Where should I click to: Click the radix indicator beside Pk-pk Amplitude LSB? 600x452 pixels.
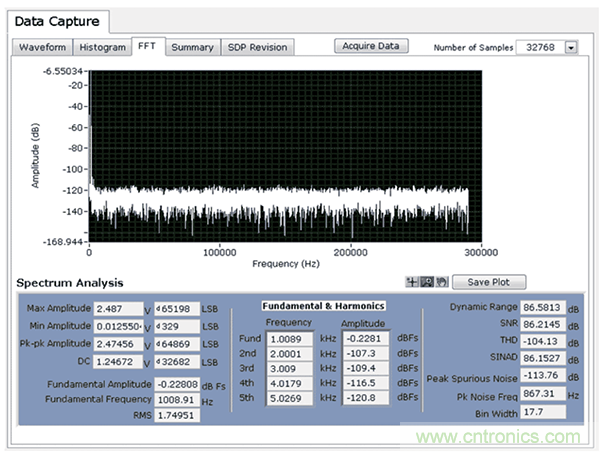pyautogui.click(x=160, y=343)
